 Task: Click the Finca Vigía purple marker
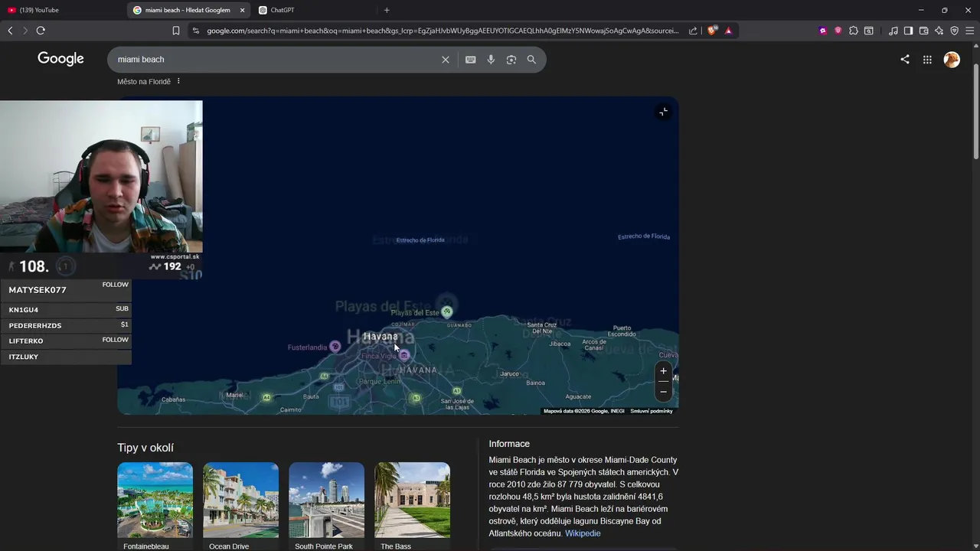click(x=404, y=355)
